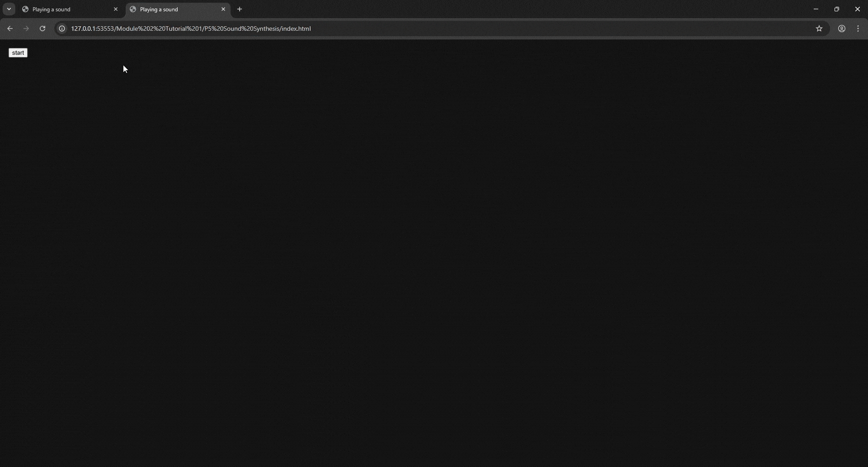The width and height of the screenshot is (868, 467).
Task: Close the second Playing a sound tab
Action: pos(223,9)
